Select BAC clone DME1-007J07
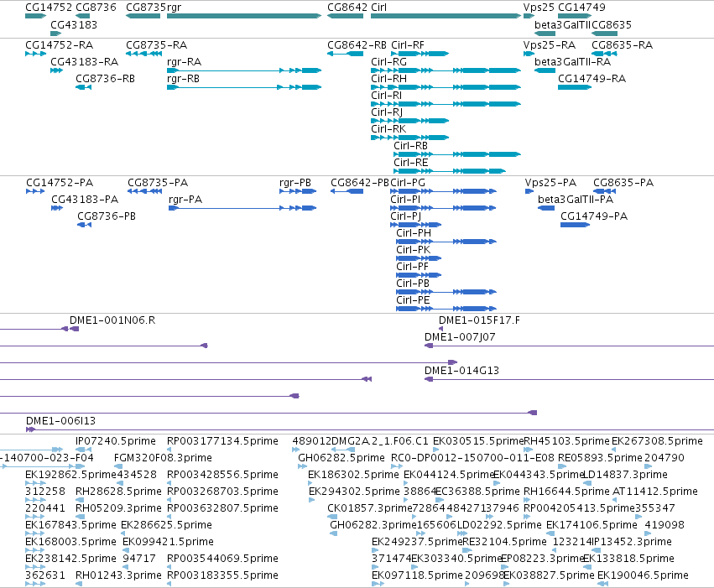Viewport: 714px width, 588px height. (x=460, y=337)
